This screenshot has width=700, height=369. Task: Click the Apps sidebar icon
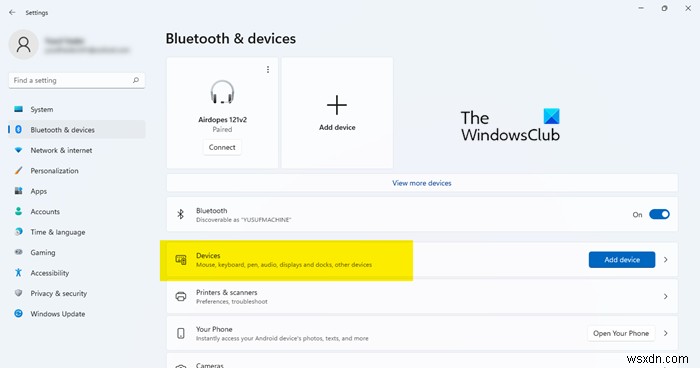[18, 191]
